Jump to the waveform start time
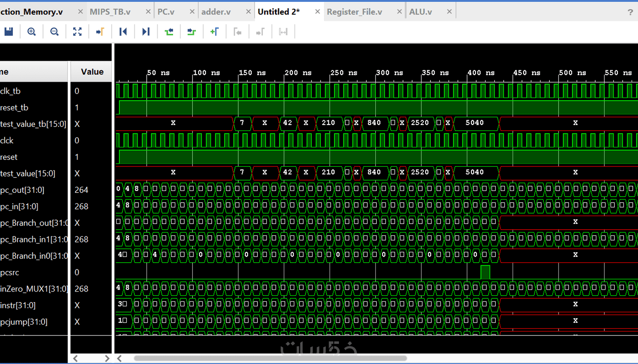The height and width of the screenshot is (364, 638). (123, 32)
